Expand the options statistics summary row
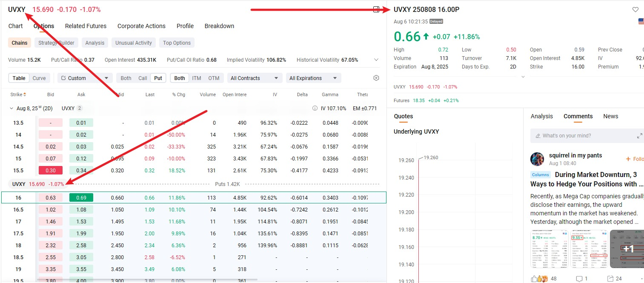The height and width of the screenshot is (283, 644). tap(376, 60)
